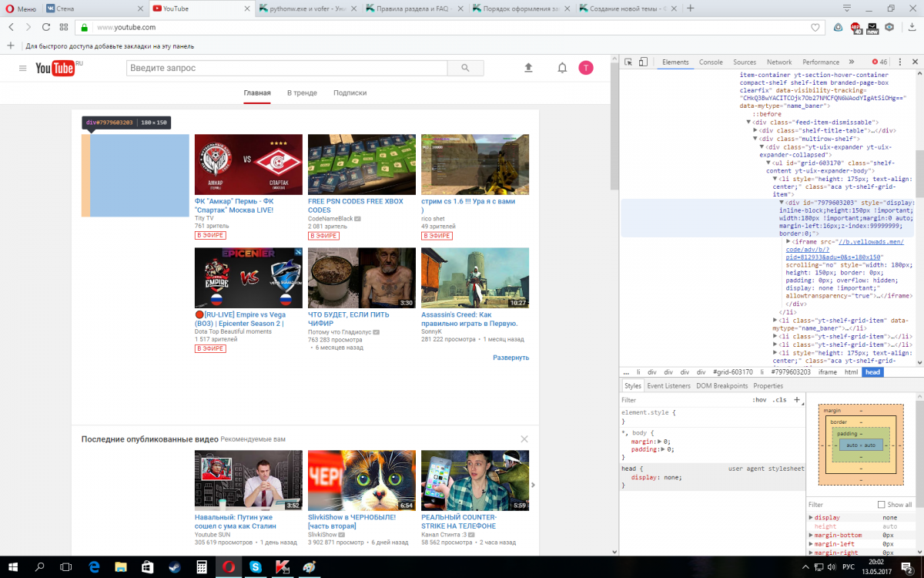Reload page with browser refresh icon
This screenshot has width=924, height=578.
coord(45,27)
